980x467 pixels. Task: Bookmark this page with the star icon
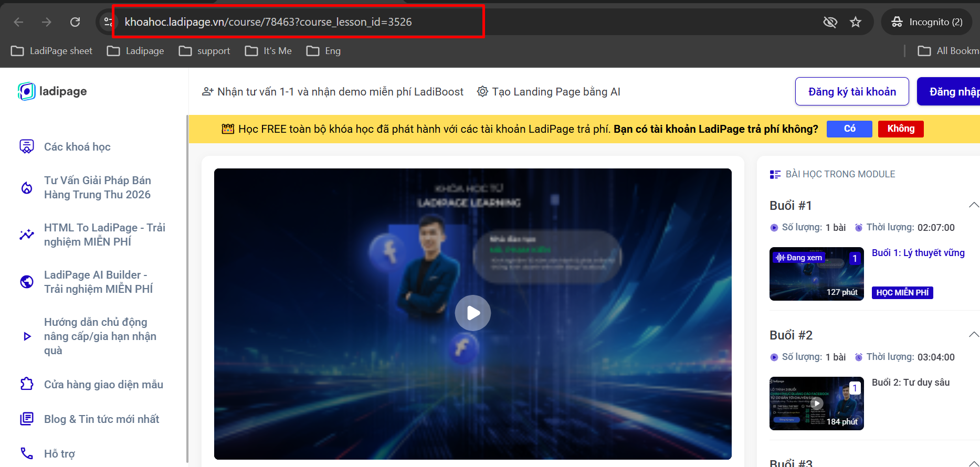(856, 22)
